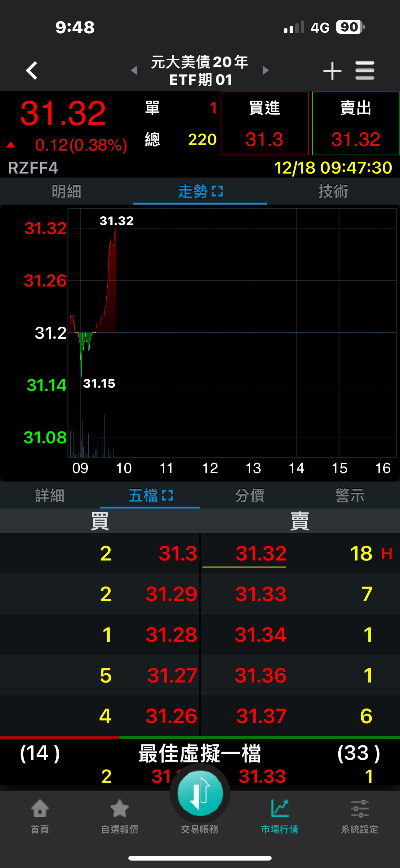Open the 分價 price distribution tab
The height and width of the screenshot is (868, 400).
250,496
